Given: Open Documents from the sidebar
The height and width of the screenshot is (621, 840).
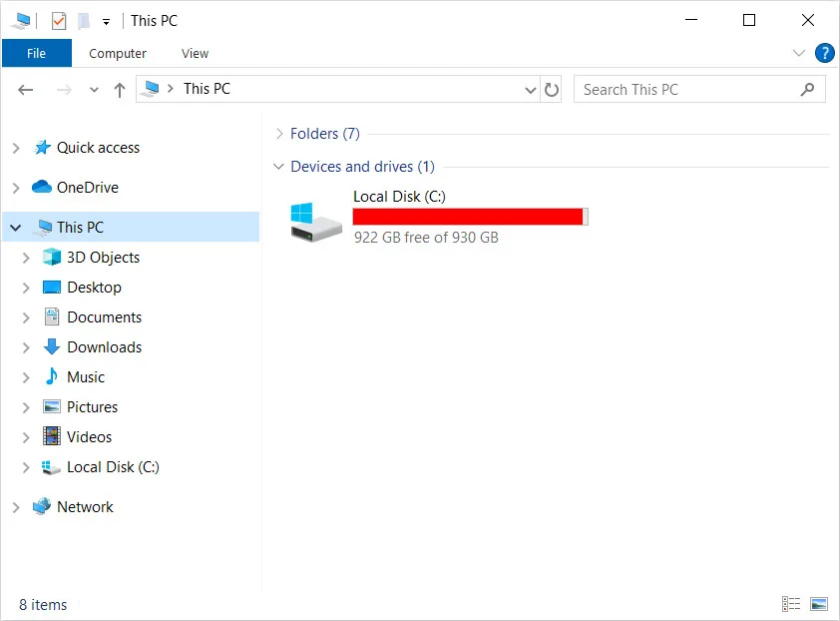Looking at the screenshot, I should point(105,317).
